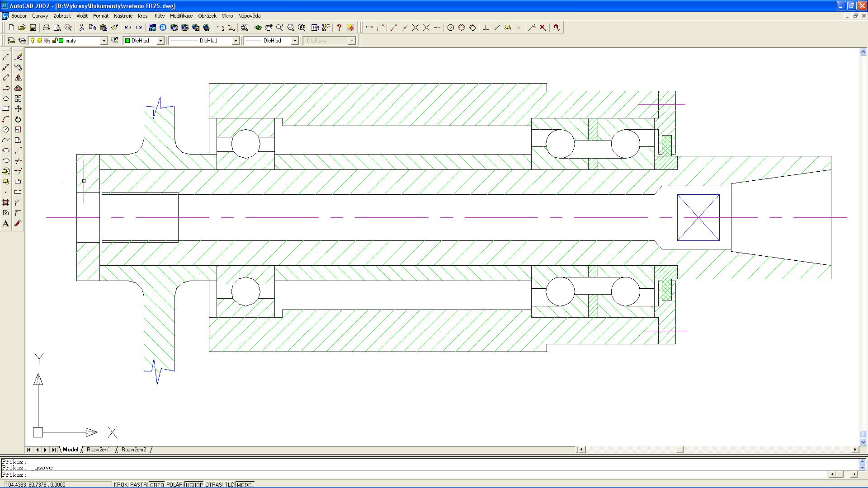Open the green DleHlad color control
This screenshot has width=868, height=488.
(160, 41)
